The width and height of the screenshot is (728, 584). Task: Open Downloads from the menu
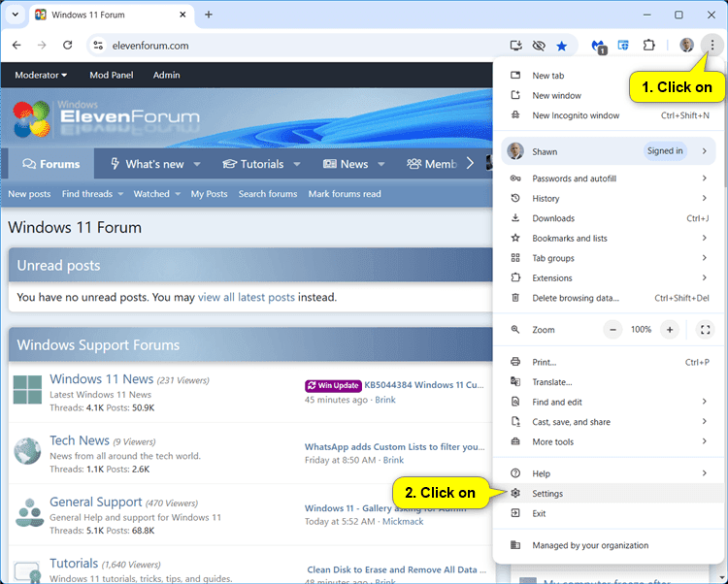coord(609,218)
